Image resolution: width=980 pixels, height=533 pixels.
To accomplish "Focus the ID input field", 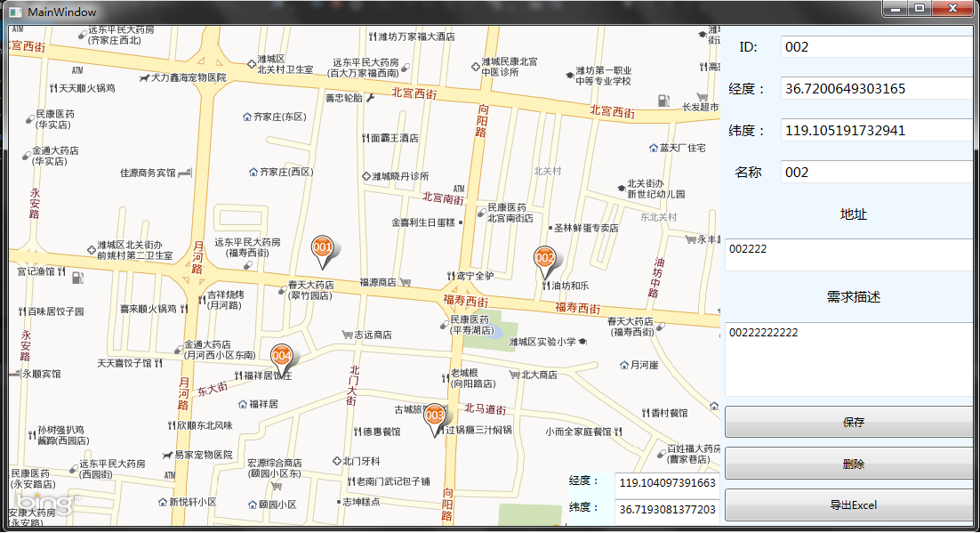I will point(876,47).
